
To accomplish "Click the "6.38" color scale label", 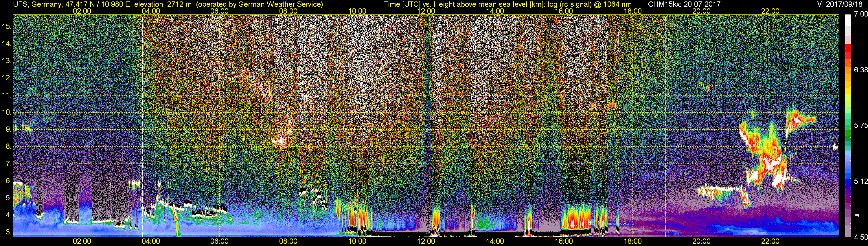I will (x=861, y=70).
